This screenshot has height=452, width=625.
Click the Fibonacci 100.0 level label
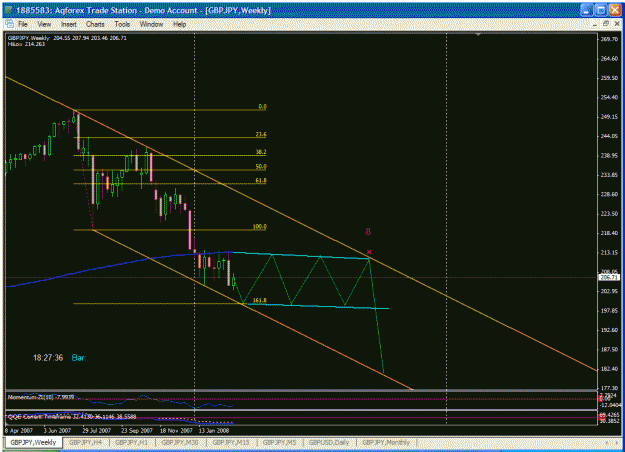point(259,226)
